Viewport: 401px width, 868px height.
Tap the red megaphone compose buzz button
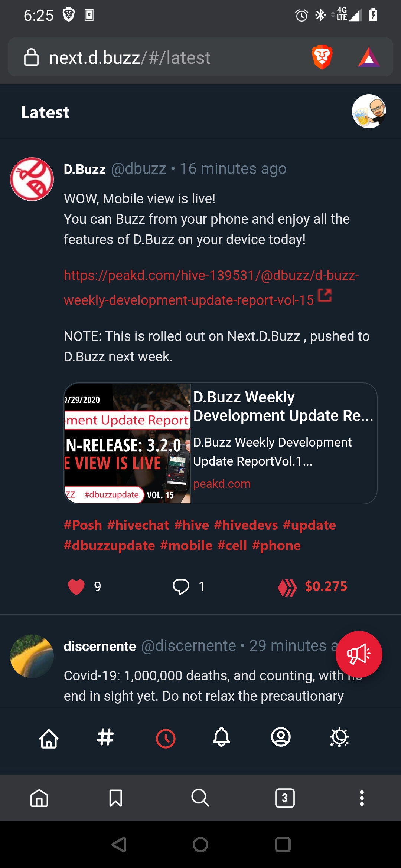tap(359, 654)
